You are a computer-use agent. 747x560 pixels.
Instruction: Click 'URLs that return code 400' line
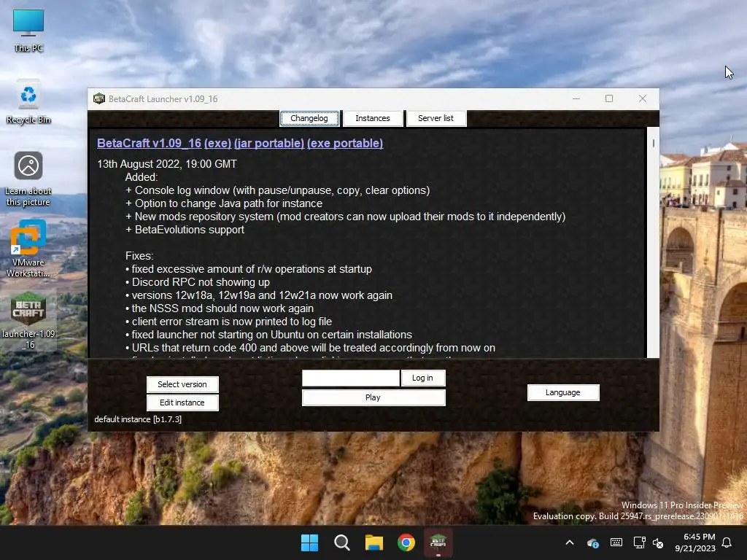[310, 348]
